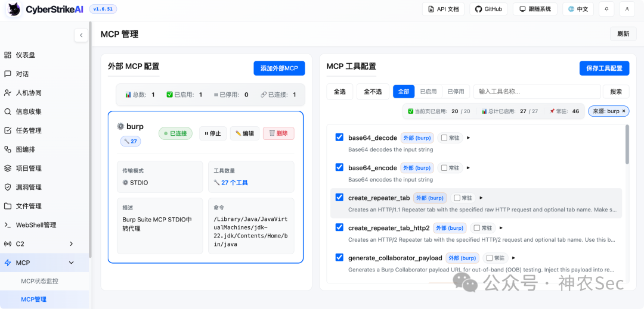Click the 图编排 flow icon
The height and width of the screenshot is (309, 644).
click(x=7, y=149)
